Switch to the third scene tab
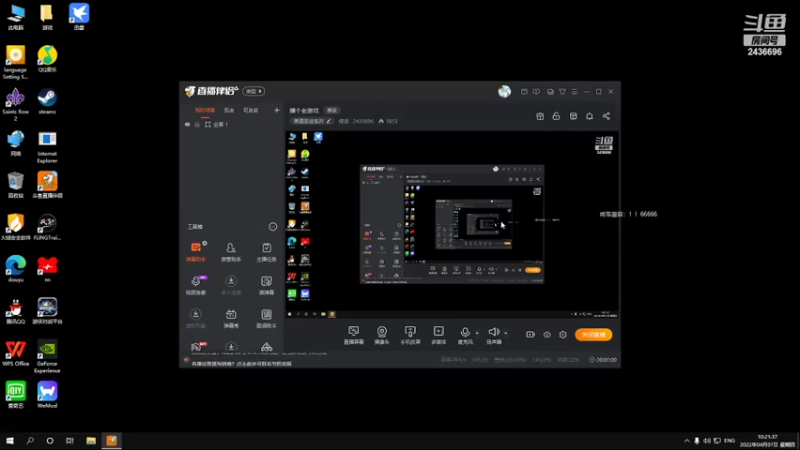The width and height of the screenshot is (800, 450). tap(251, 110)
